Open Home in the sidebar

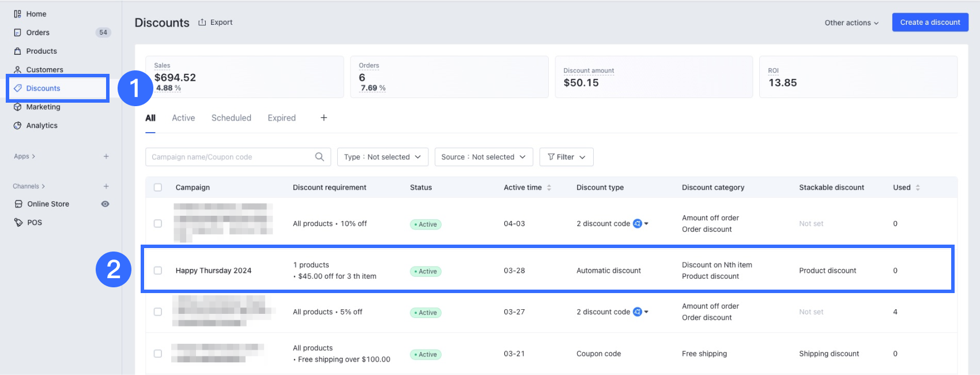tap(36, 14)
